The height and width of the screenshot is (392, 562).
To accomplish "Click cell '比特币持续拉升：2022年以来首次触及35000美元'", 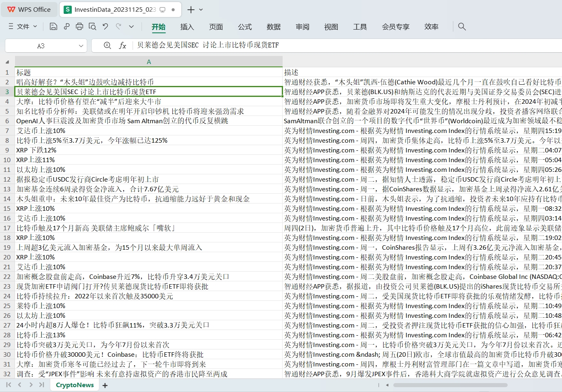I will (148, 296).
